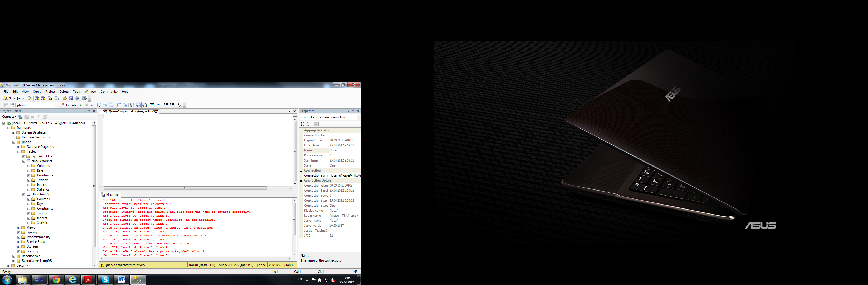Click the Change Connection icon
868x285 pixels.
pos(12,105)
